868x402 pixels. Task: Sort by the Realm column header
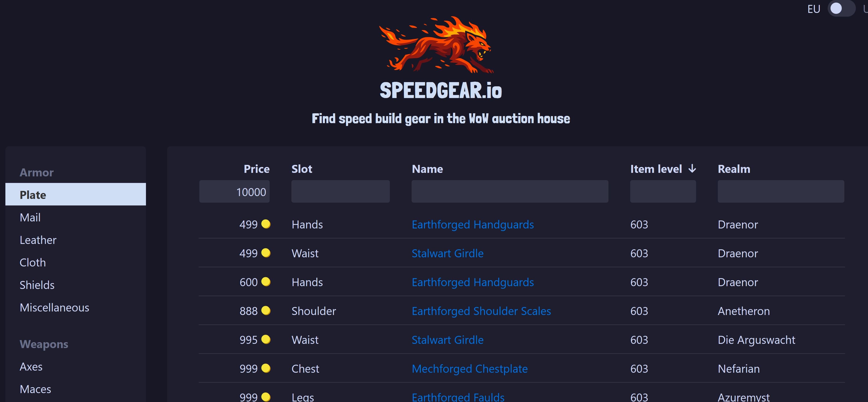coord(734,169)
